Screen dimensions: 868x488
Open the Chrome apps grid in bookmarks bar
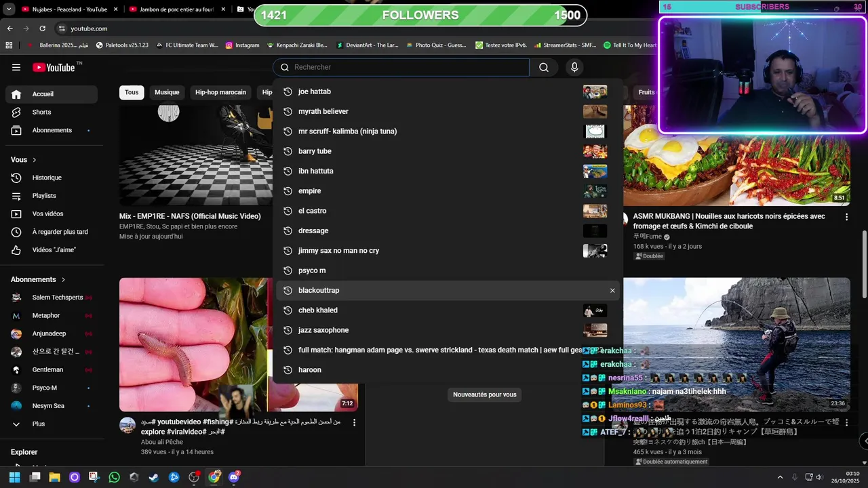9,45
